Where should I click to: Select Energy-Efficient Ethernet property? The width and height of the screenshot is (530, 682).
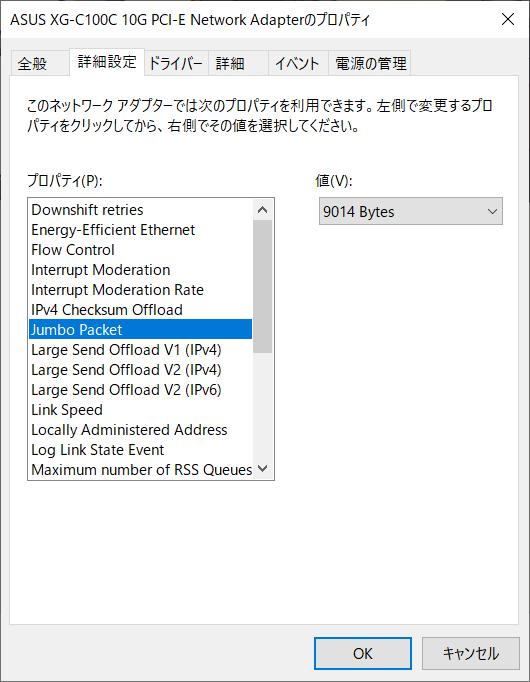coord(140,230)
